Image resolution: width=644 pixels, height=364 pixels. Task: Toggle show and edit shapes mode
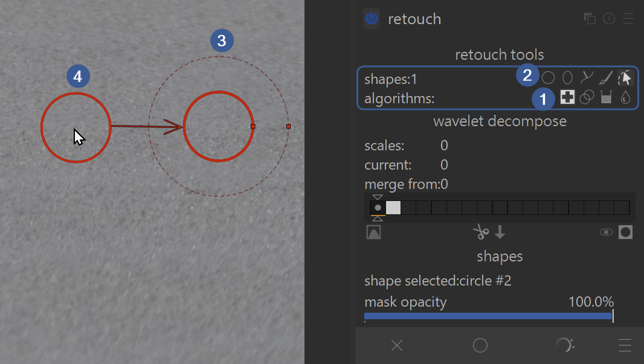pyautogui.click(x=625, y=78)
